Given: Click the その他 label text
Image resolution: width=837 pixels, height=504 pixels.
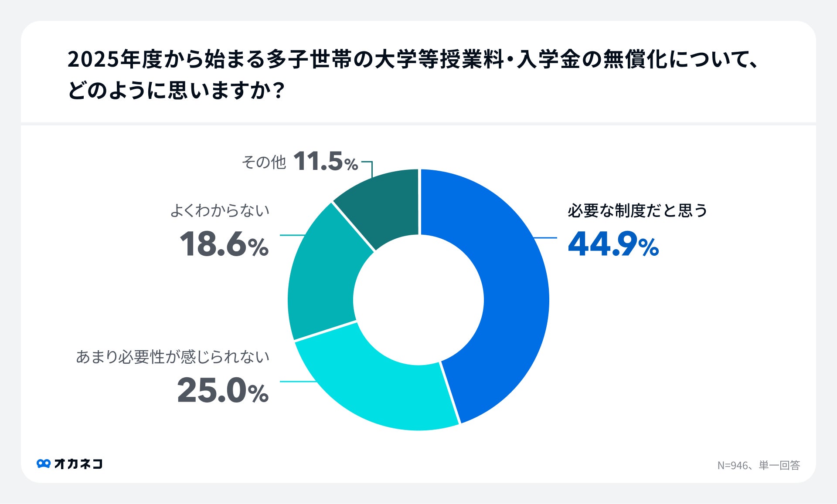Looking at the screenshot, I should pyautogui.click(x=264, y=162).
